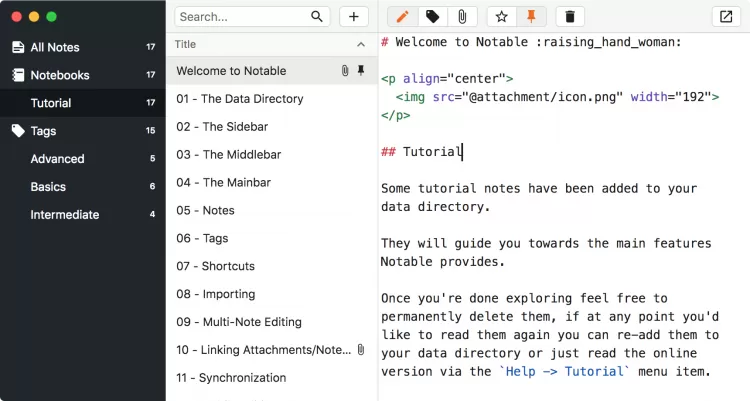Click into the Search field

click(252, 17)
